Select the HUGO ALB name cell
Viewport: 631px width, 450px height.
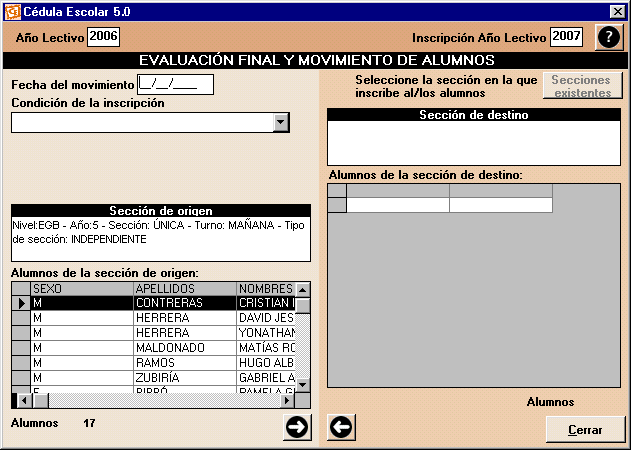click(x=266, y=363)
